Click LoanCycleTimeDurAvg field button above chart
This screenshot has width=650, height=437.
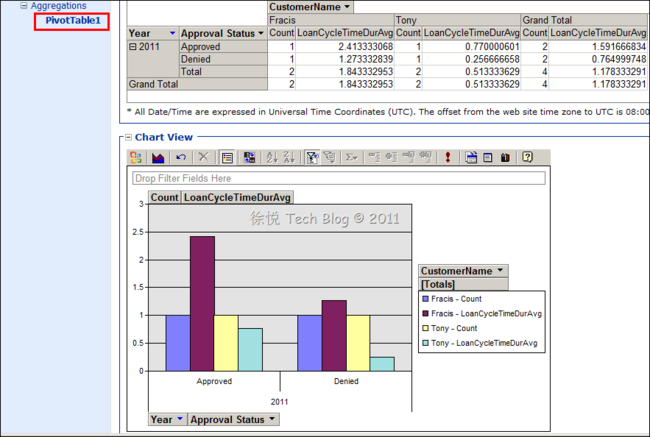pos(237,197)
